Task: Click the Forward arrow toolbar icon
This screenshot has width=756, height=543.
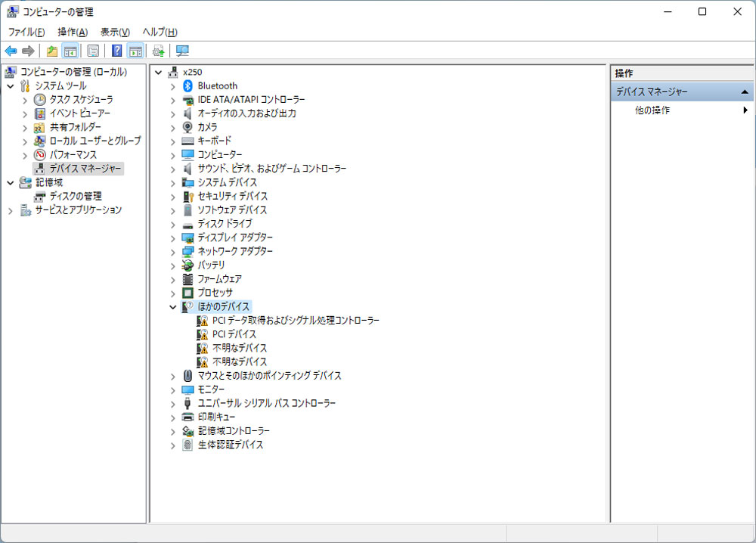Action: pyautogui.click(x=29, y=51)
